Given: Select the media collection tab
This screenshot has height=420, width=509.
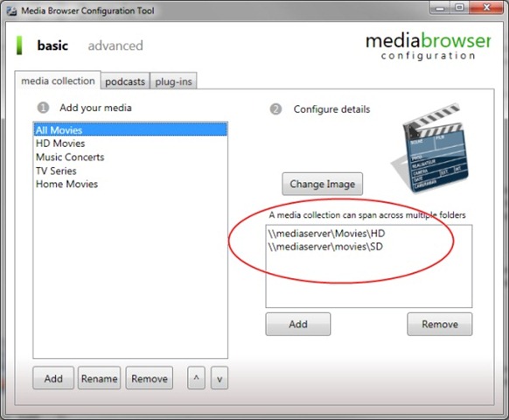Looking at the screenshot, I should [x=58, y=80].
